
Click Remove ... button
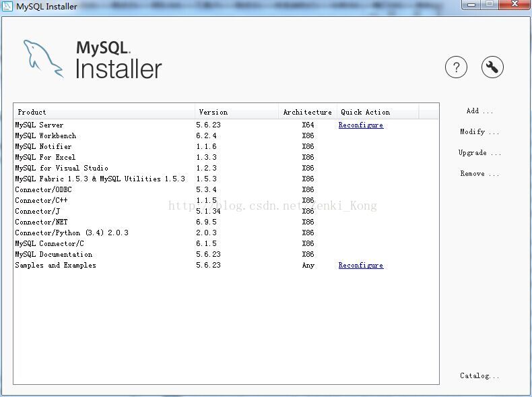(x=479, y=173)
